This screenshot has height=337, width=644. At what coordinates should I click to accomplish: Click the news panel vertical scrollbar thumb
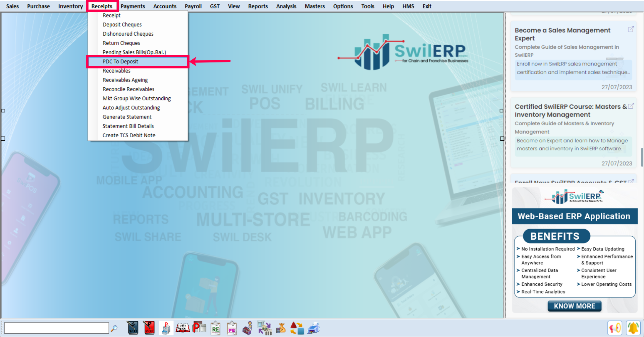tap(642, 157)
